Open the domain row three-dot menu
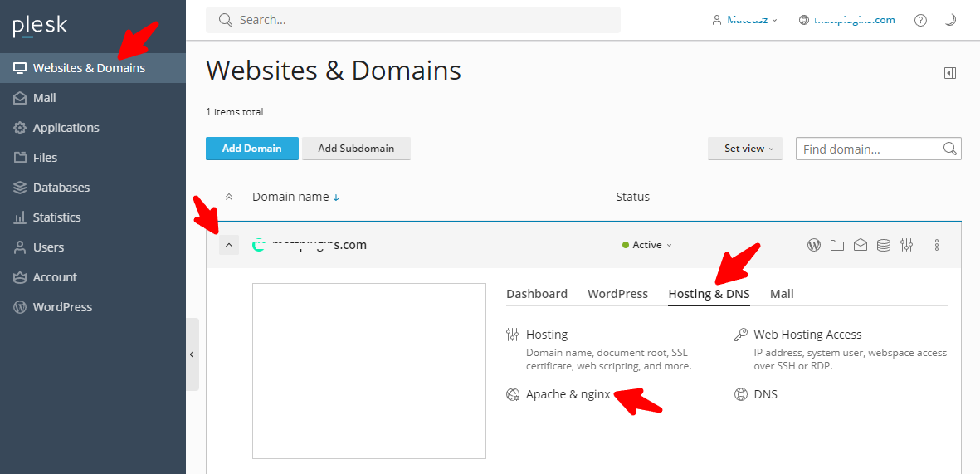 936,245
